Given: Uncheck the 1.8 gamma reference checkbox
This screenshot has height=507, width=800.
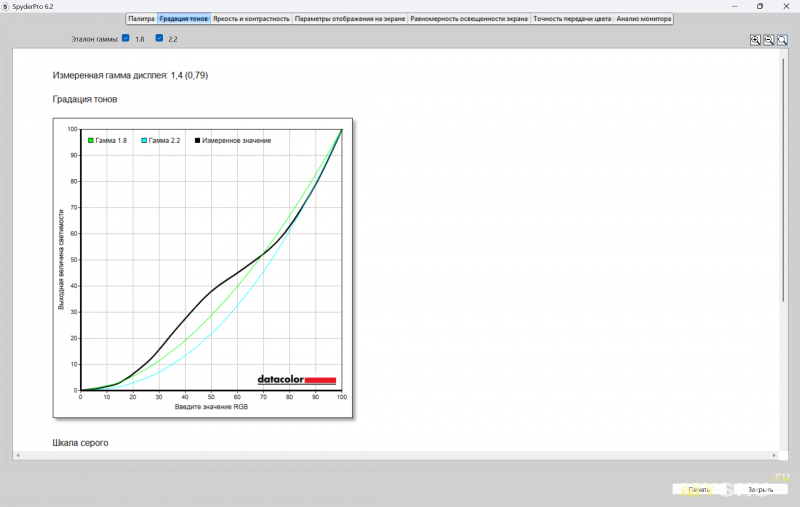Looking at the screenshot, I should [x=126, y=38].
